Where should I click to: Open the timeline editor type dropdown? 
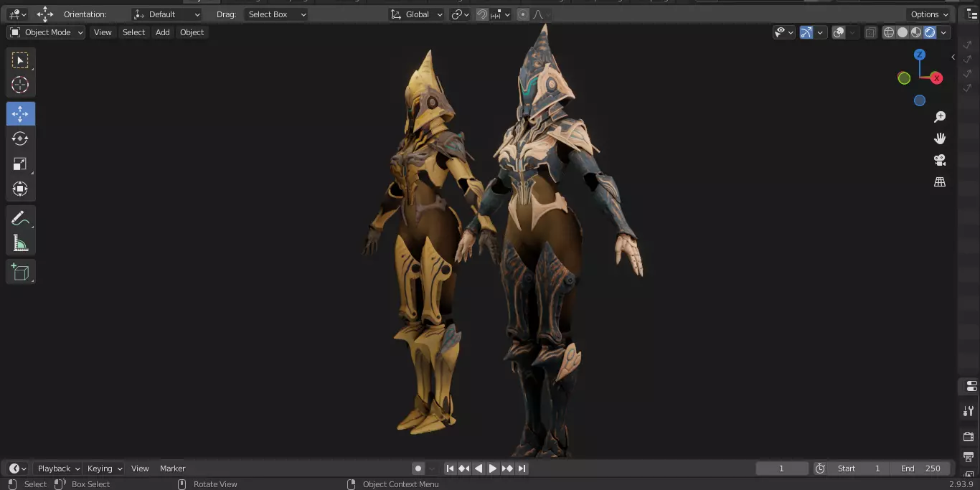click(17, 468)
